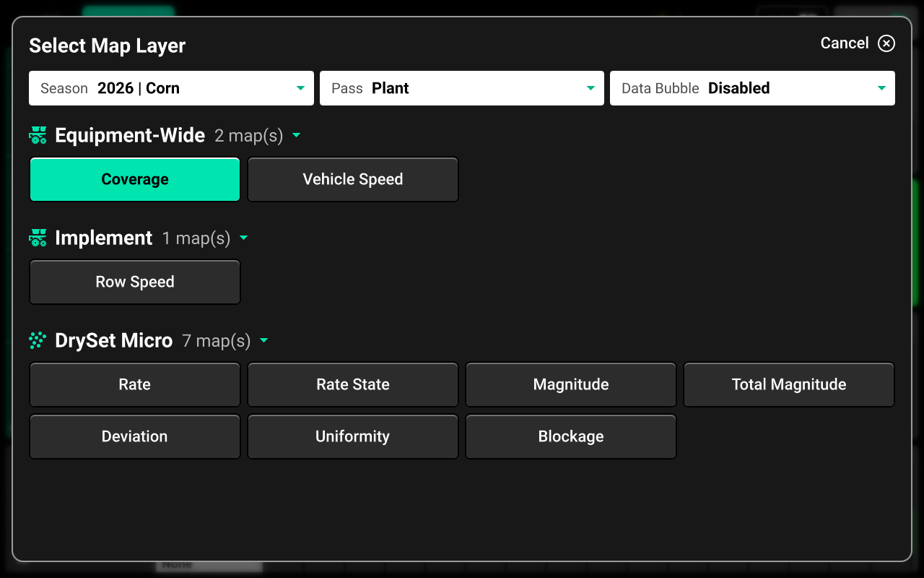This screenshot has width=924, height=578.
Task: Collapse the DrySet Micro section arrow
Action: point(263,340)
